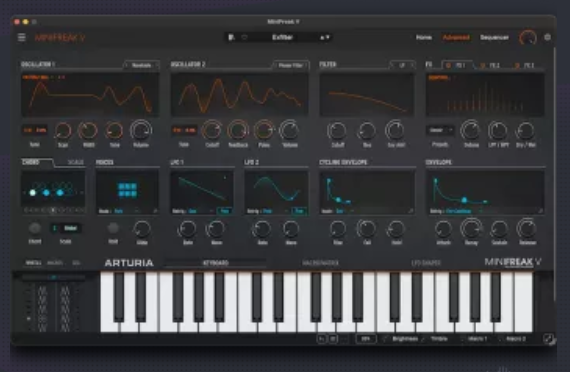This screenshot has width=570, height=372.
Task: Open the middle tab between Keyboard and LFO Shaper
Action: pyautogui.click(x=320, y=263)
